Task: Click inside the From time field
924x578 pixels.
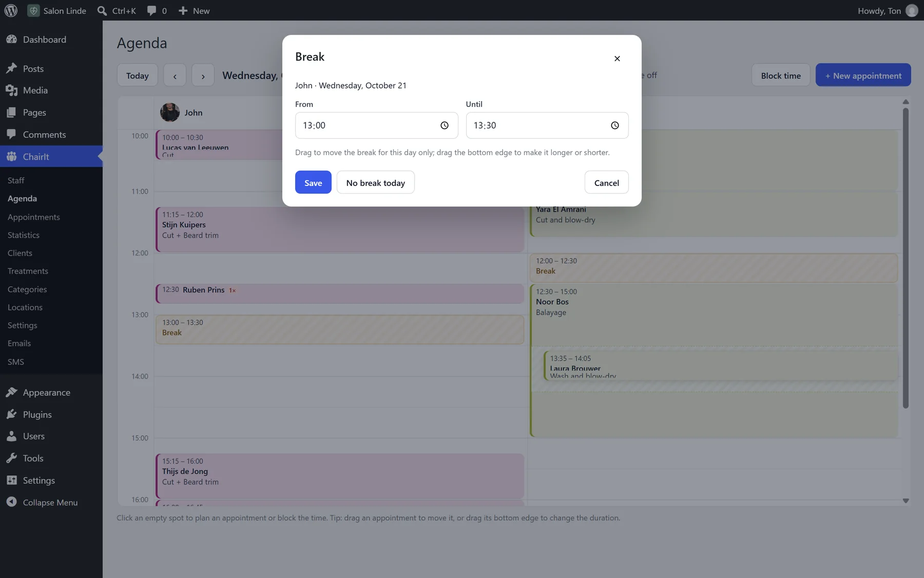Action: coord(376,125)
